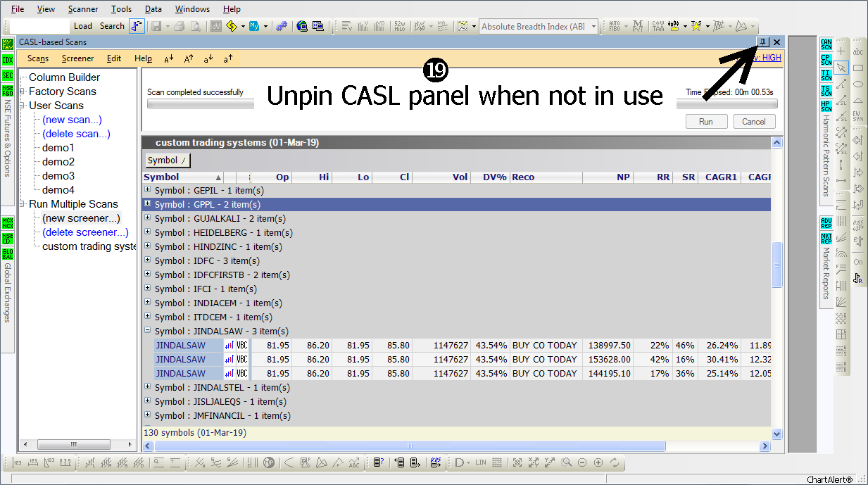
Task: Open the MyFav sidebar icon
Action: [x=8, y=44]
